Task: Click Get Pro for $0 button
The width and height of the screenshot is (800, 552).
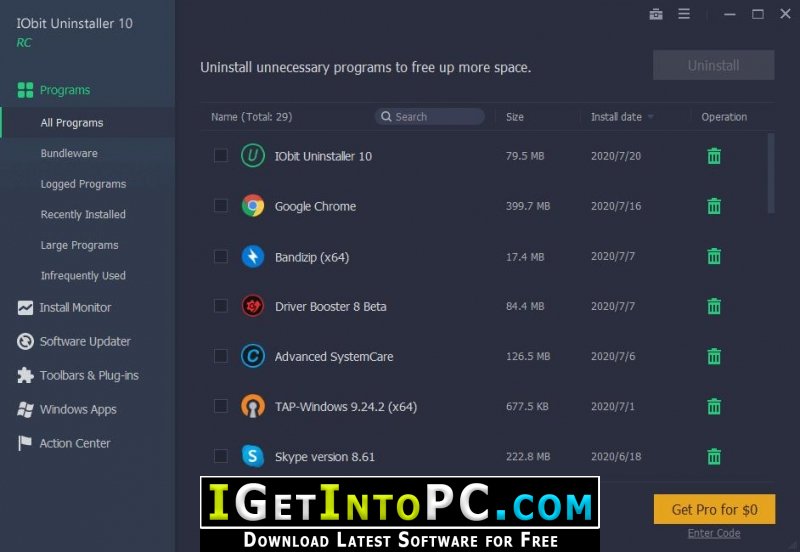Action: click(714, 509)
